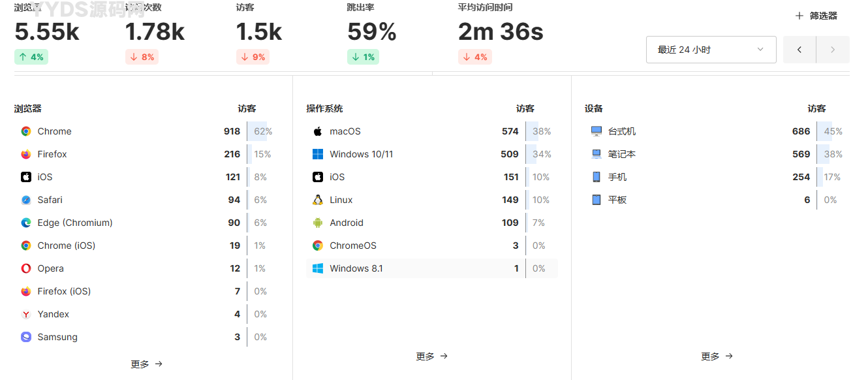This screenshot has width=868, height=380.
Task: Click the Firefox browser icon
Action: pyautogui.click(x=25, y=154)
